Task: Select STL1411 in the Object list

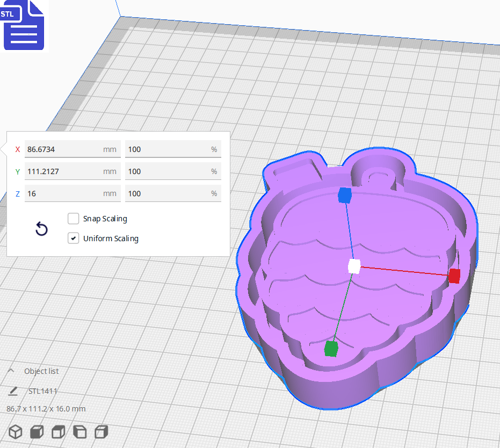Action: click(42, 391)
